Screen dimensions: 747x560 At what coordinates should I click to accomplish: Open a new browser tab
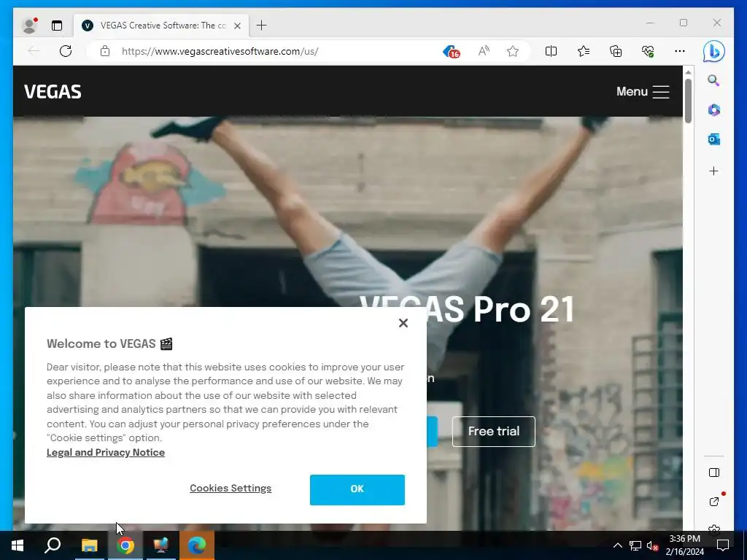click(262, 26)
